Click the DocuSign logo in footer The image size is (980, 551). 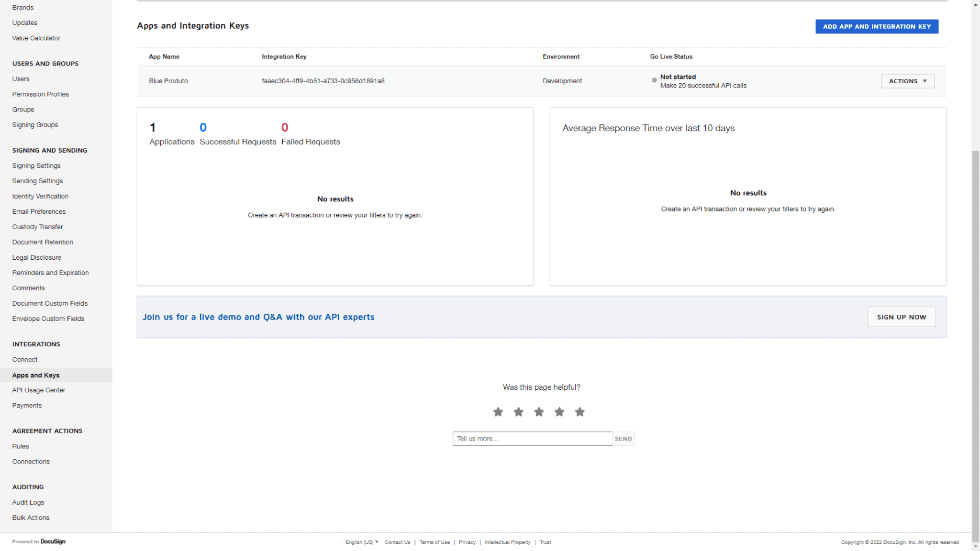[x=53, y=541]
